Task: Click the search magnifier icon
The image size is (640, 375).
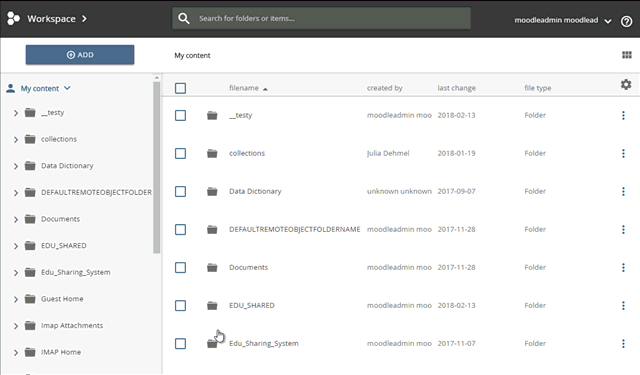Action: click(x=184, y=18)
